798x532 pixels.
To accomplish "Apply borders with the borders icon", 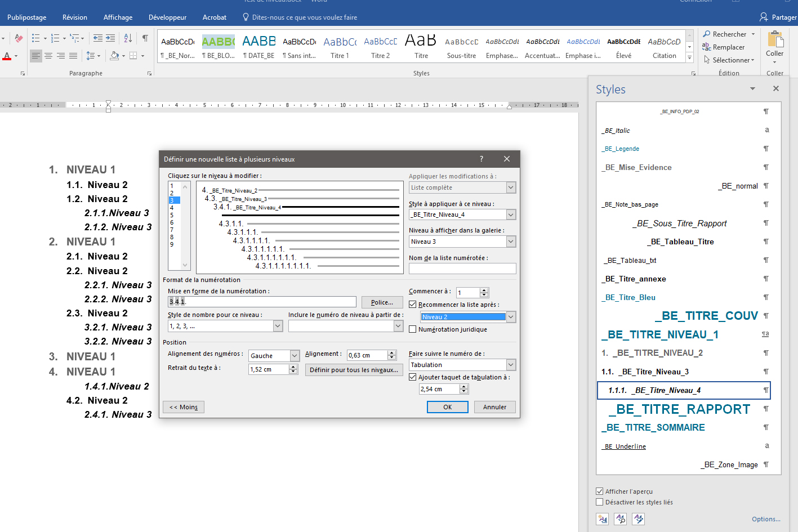I will click(x=133, y=56).
